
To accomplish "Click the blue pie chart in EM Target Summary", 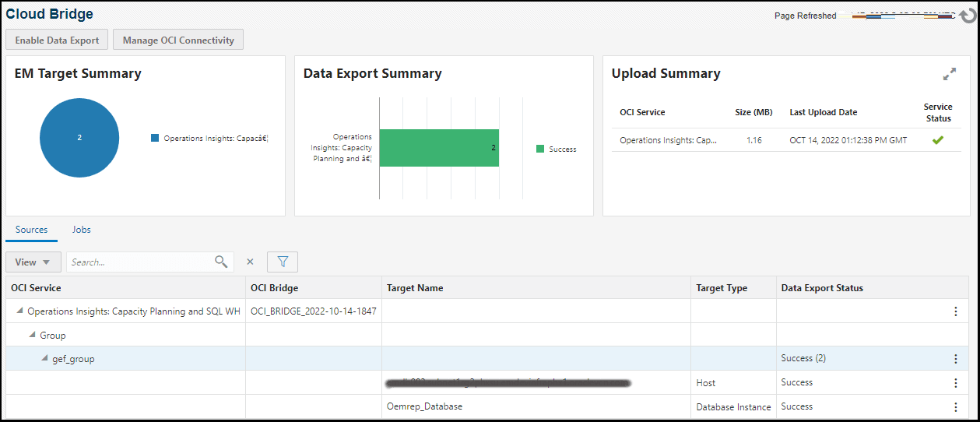I will 79,138.
